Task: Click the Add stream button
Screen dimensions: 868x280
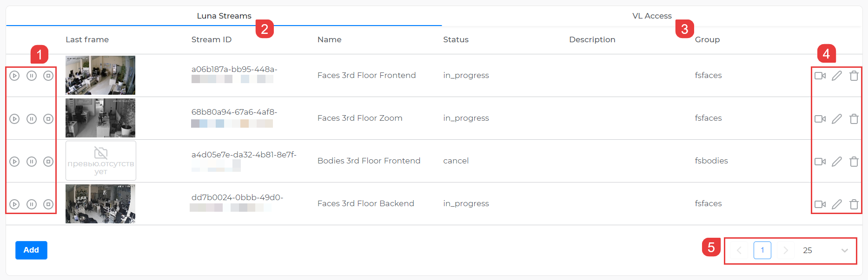Action: click(x=31, y=250)
